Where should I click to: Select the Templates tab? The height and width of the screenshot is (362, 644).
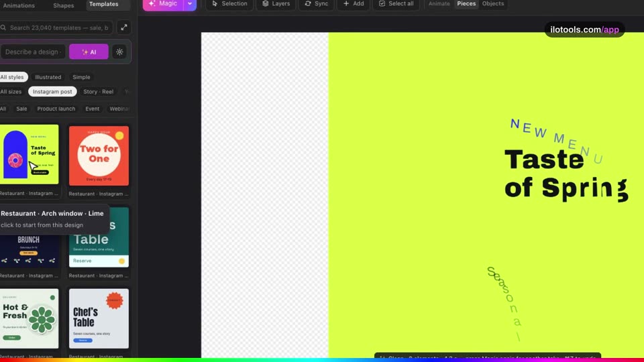click(103, 4)
